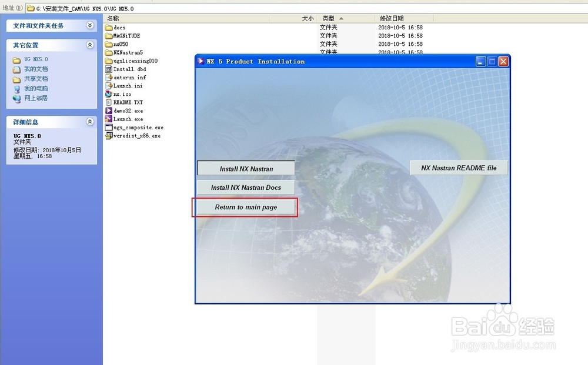This screenshot has width=588, height=365.
Task: Click the docs row date 2018-10-5 16:58
Action: (400, 28)
